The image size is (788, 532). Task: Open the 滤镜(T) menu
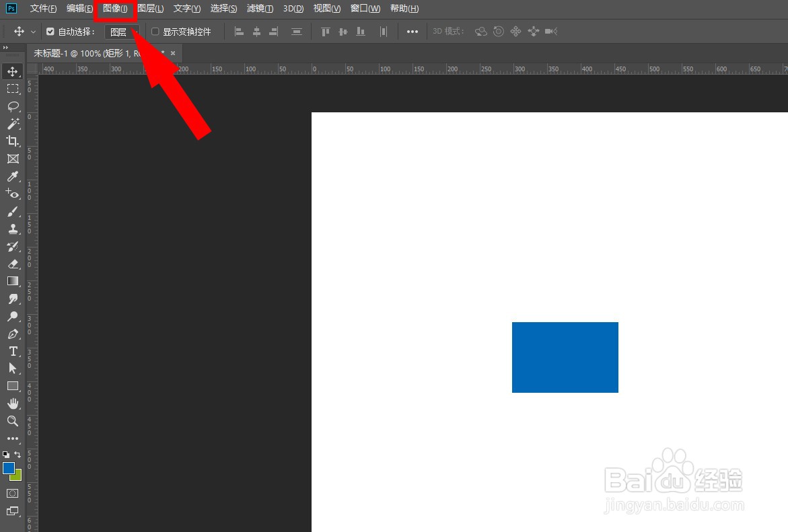tap(260, 9)
